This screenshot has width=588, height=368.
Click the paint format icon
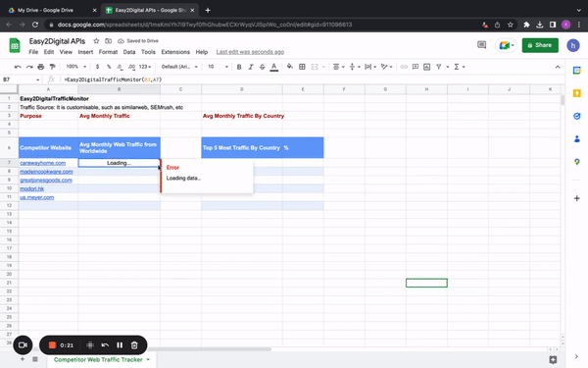coord(53,67)
